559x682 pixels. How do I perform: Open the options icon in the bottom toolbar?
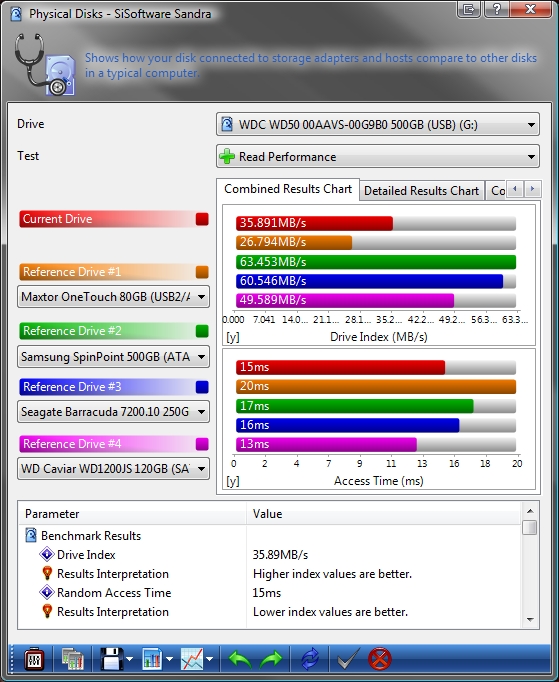34,660
